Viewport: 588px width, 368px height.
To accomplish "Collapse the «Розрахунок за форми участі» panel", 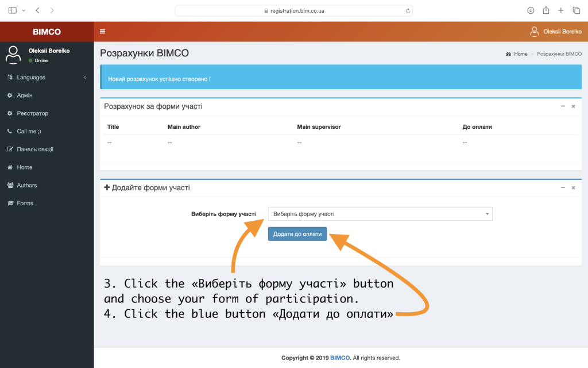I will pos(563,106).
